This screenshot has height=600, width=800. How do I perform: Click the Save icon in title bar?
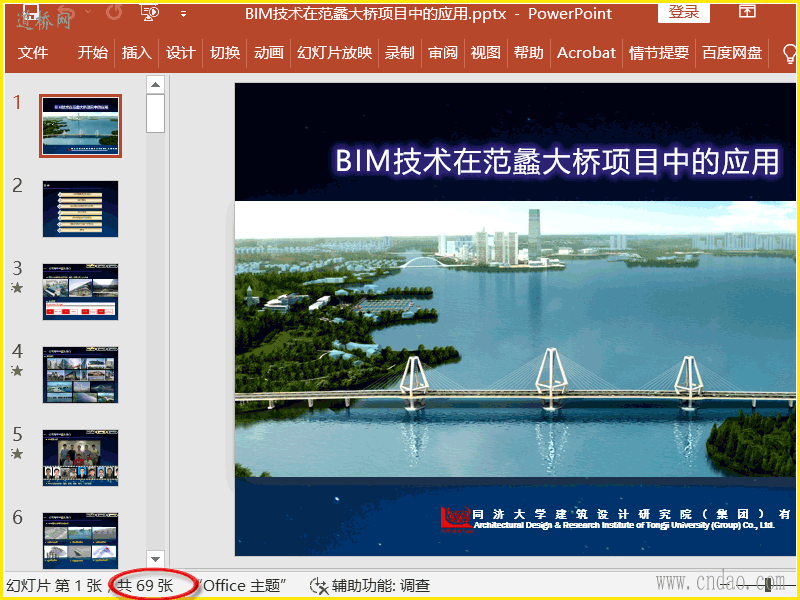coord(30,13)
